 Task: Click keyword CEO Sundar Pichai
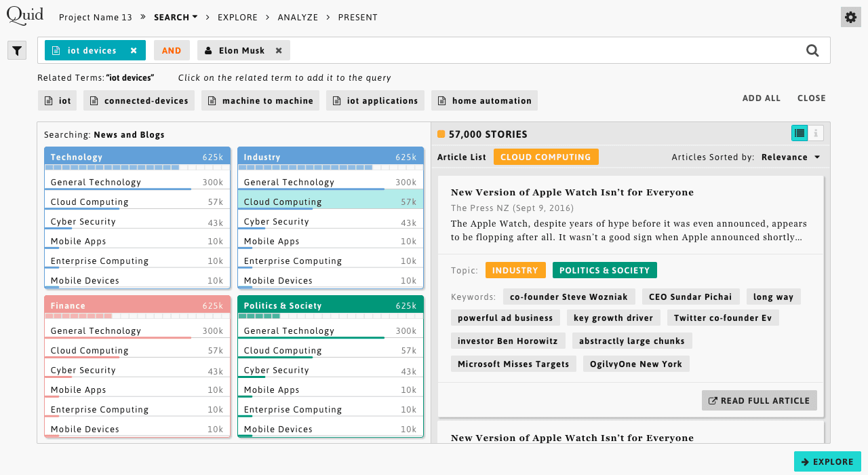point(690,297)
